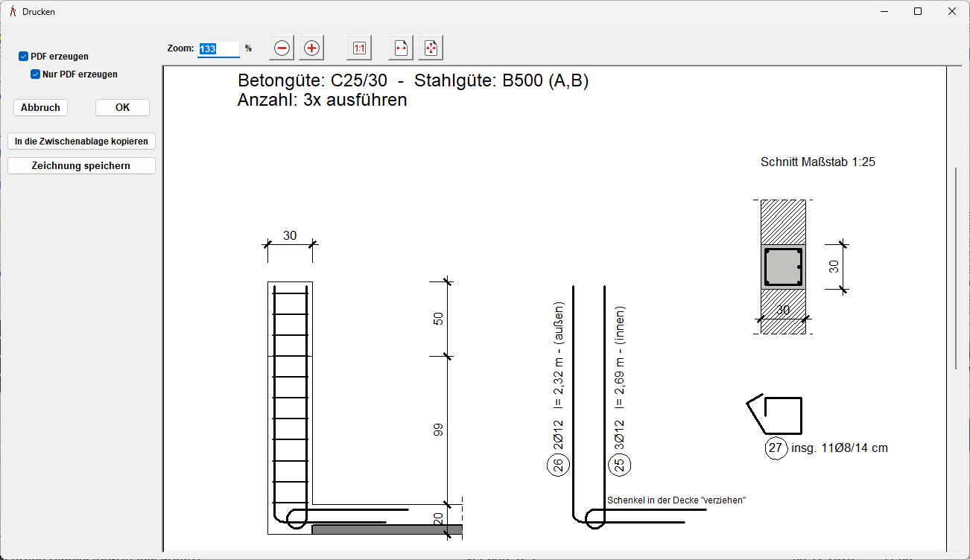Viewport: 970px width, 560px height.
Task: Click the vertical scrollbar of the preview
Action: pyautogui.click(x=957, y=268)
